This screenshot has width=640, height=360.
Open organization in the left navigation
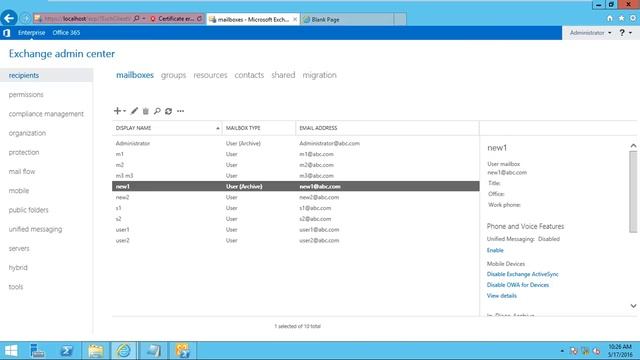point(27,133)
